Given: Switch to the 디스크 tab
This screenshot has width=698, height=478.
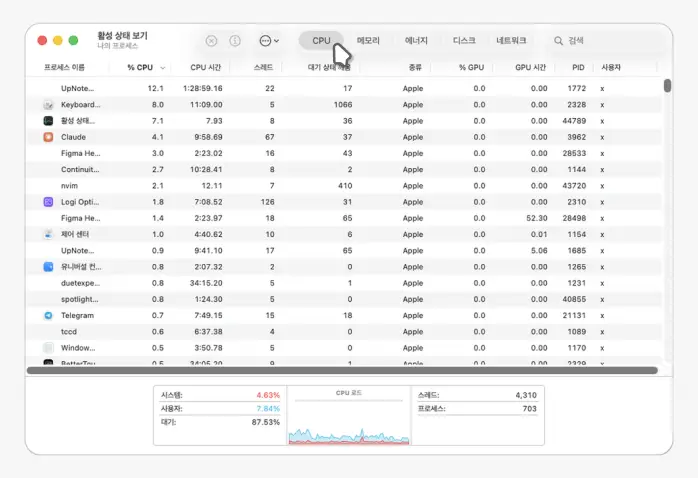Looking at the screenshot, I should click(464, 41).
